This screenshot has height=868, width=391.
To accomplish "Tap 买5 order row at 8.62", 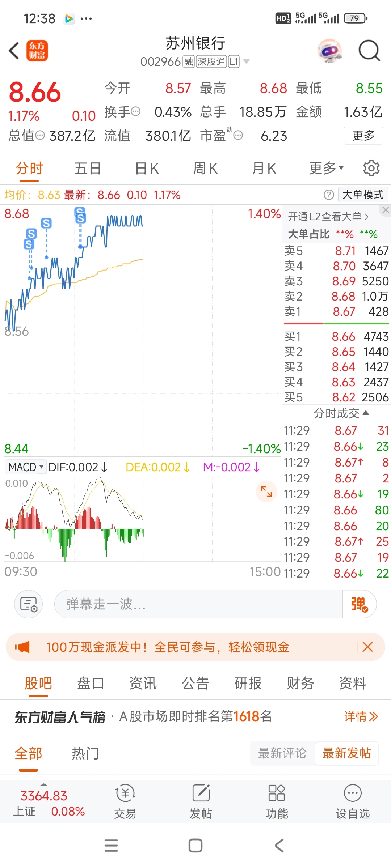I will coord(336,397).
